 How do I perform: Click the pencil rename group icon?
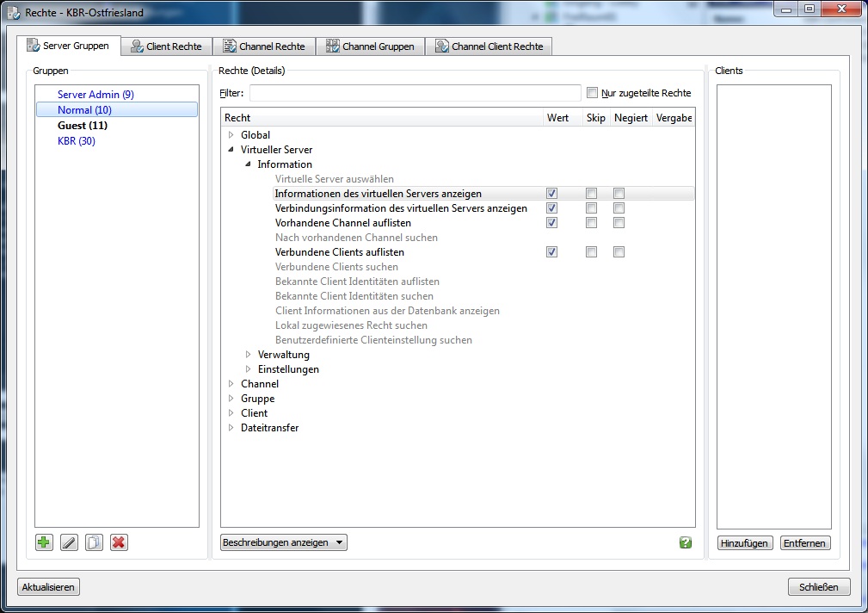(69, 542)
